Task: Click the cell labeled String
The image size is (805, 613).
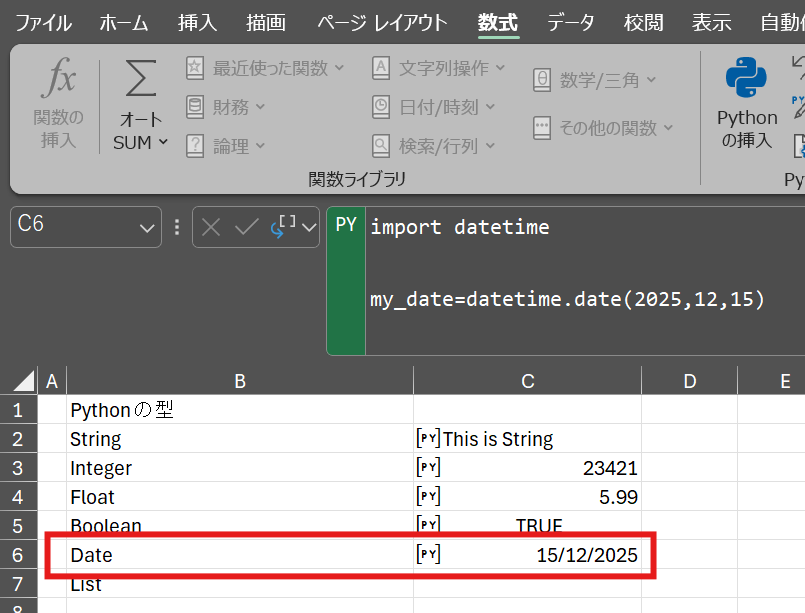Action: tap(240, 439)
